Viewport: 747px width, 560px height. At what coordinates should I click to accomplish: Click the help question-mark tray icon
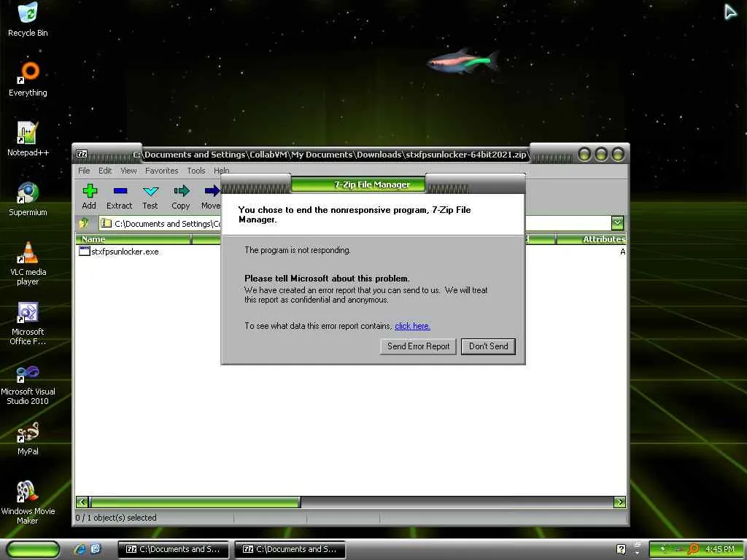click(621, 549)
